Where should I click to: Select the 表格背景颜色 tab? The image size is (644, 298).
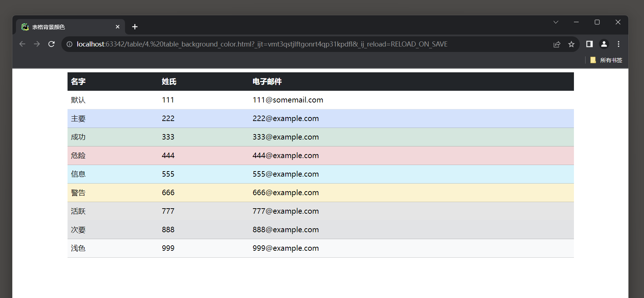71,27
